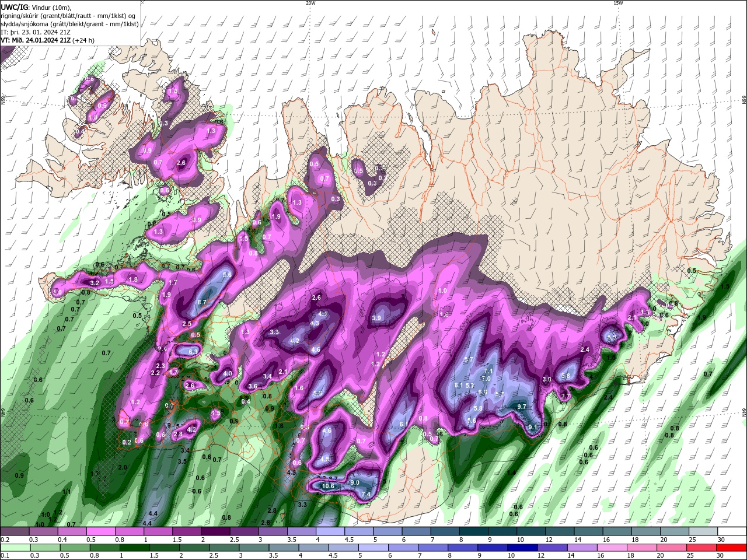Click the 2.7 snowfall value
The height and width of the screenshot is (560, 747).
click(565, 396)
